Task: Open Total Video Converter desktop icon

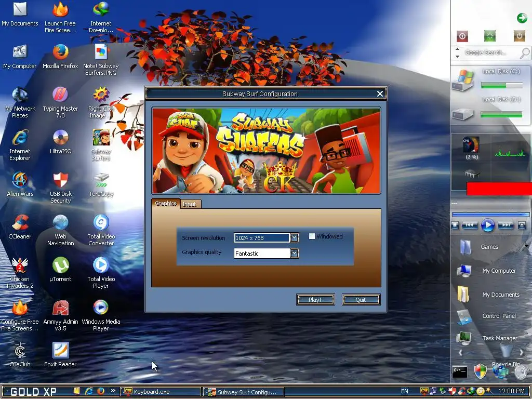Action: click(101, 230)
